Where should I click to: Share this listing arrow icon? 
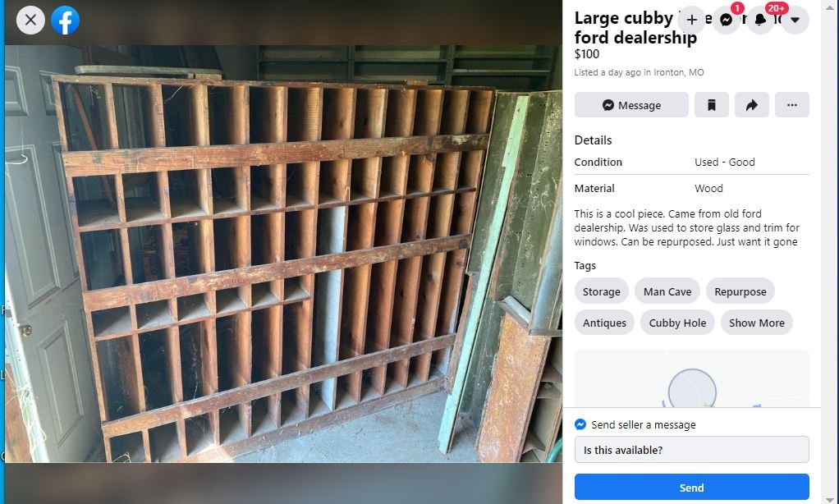pyautogui.click(x=752, y=105)
